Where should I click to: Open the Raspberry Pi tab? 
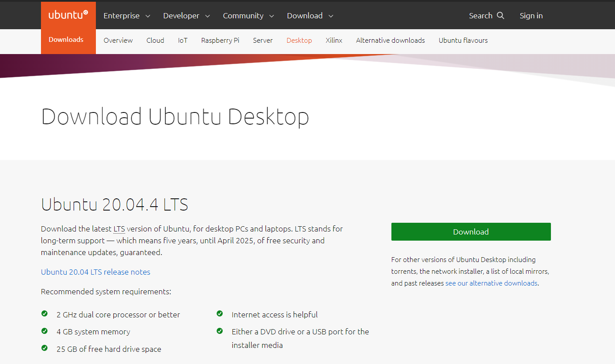coord(220,41)
